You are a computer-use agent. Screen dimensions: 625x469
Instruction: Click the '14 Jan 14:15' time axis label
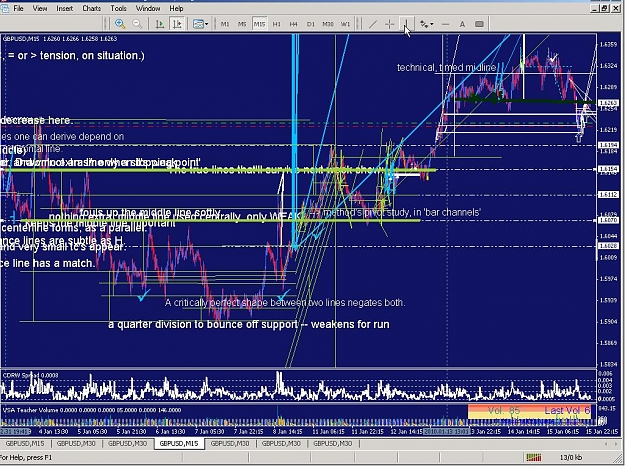(x=525, y=432)
